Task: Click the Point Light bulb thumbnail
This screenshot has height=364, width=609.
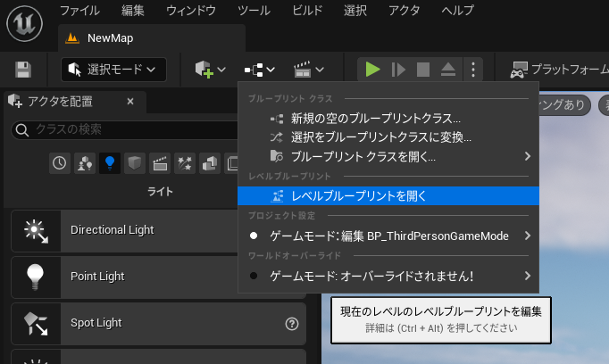Action: pos(36,277)
